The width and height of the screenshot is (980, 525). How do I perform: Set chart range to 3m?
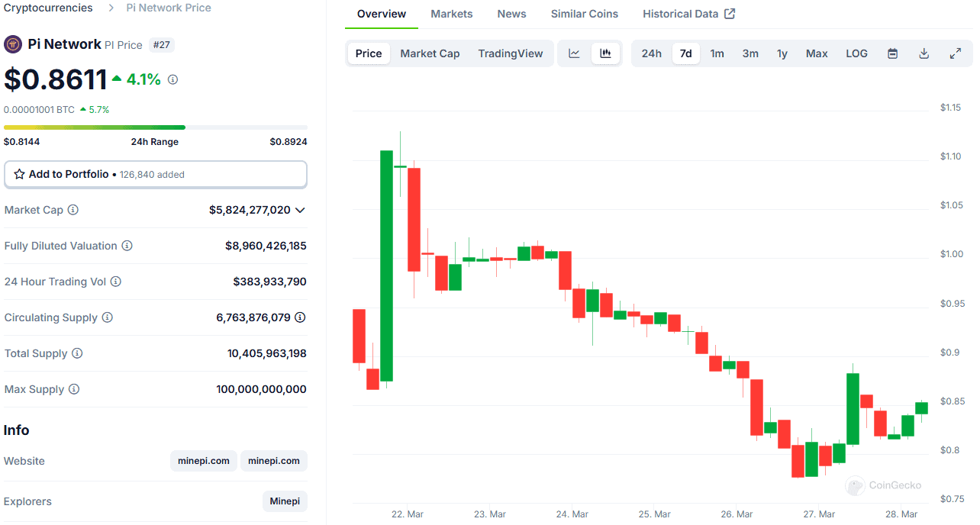click(x=750, y=53)
